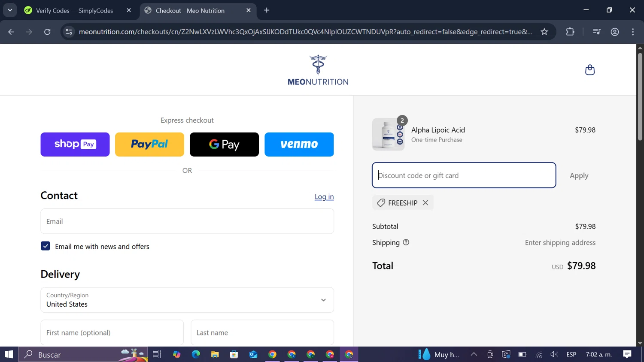
Task: Open the Windows Start menu
Action: 9,354
